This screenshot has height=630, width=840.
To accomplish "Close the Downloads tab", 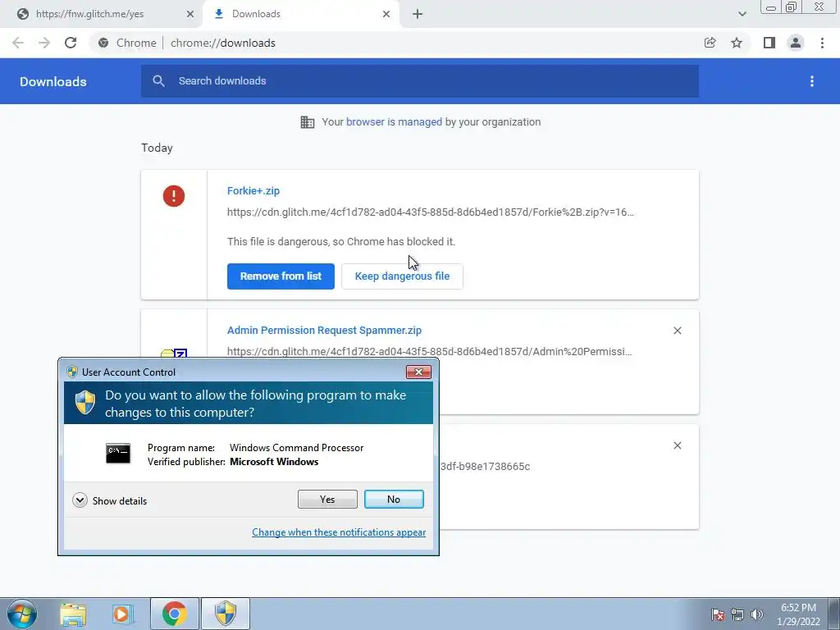I will pyautogui.click(x=386, y=14).
